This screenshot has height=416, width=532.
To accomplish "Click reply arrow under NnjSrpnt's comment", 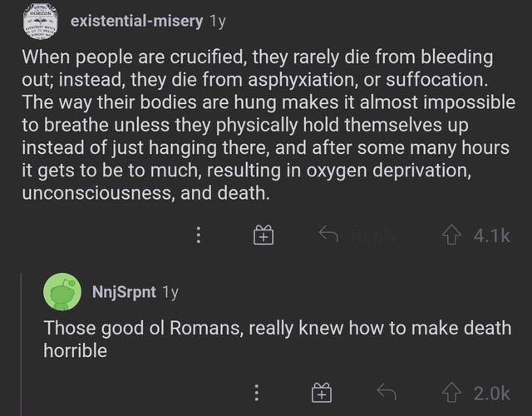I will click(x=385, y=392).
